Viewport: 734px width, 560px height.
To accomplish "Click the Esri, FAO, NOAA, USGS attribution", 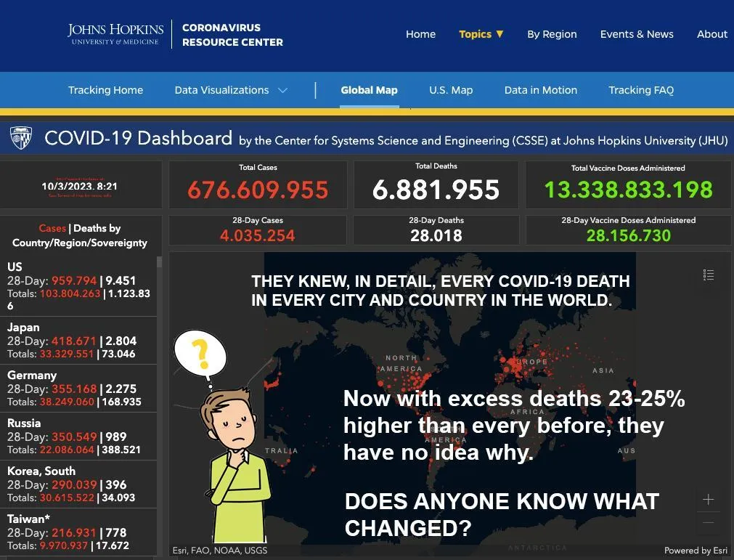I will point(219,550).
